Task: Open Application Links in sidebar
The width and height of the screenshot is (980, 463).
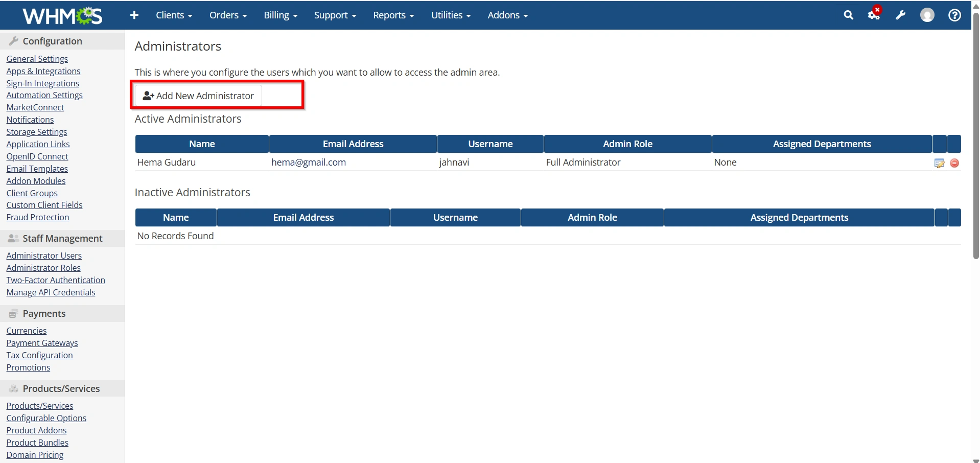Action: tap(38, 144)
